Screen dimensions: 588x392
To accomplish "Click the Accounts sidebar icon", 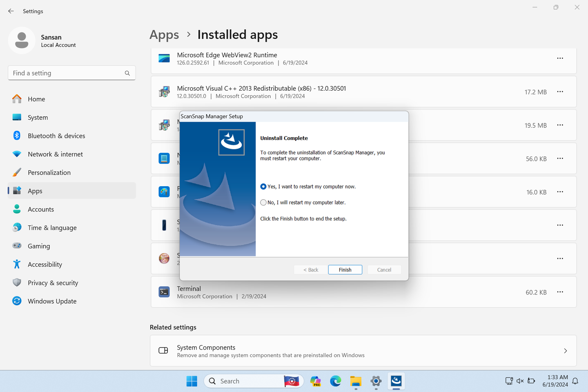I will 17,209.
